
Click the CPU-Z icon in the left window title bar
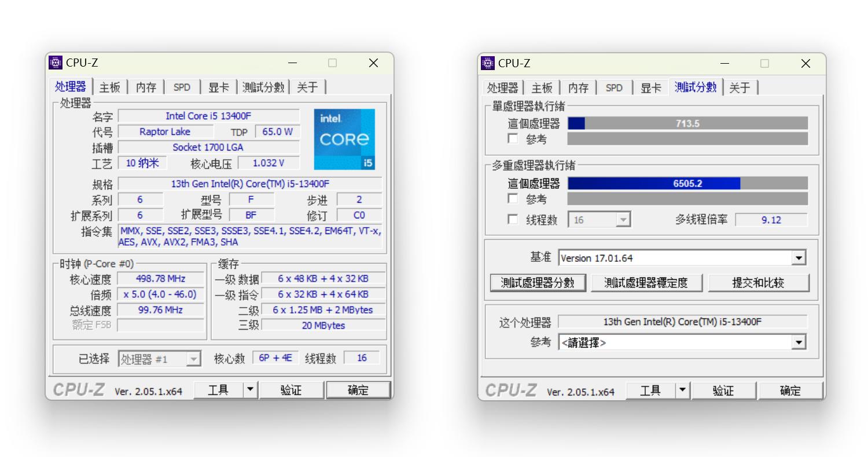point(56,63)
